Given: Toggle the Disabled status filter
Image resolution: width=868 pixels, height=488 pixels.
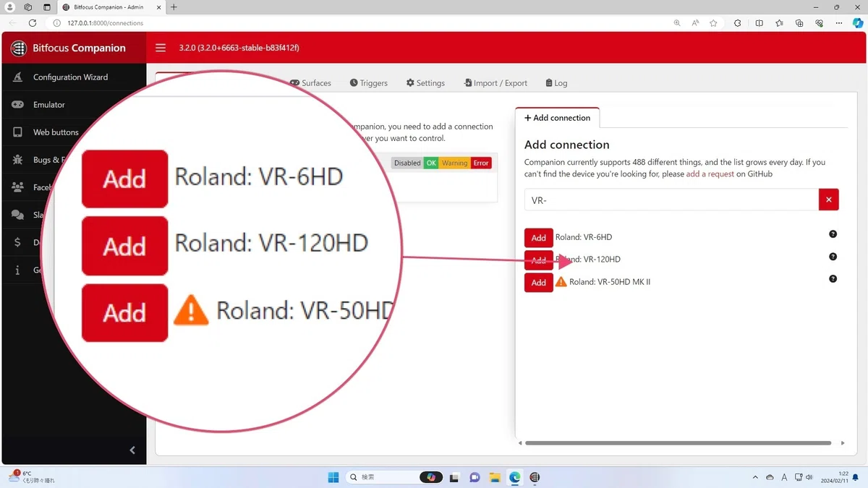Looking at the screenshot, I should tap(407, 163).
